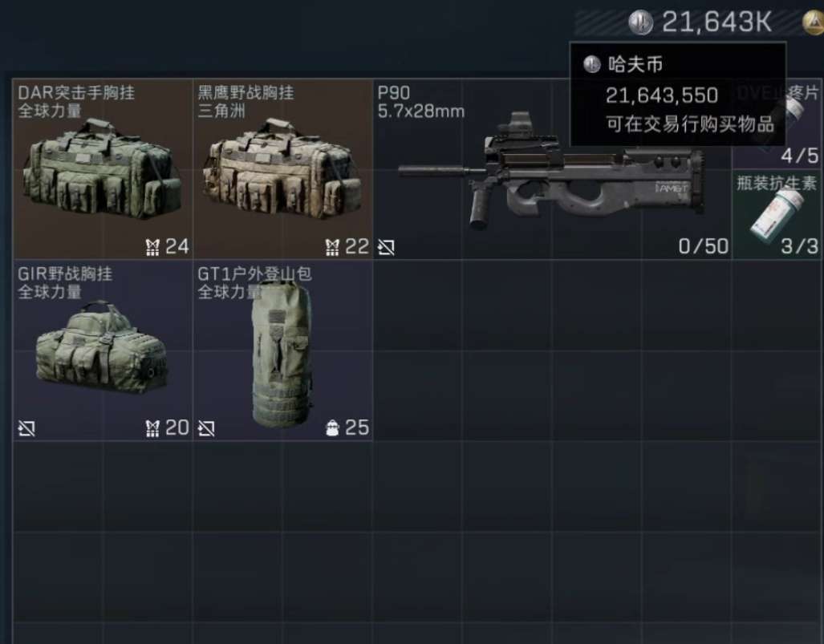Select the DAR突击手胸挂 chest rig item

point(103,169)
